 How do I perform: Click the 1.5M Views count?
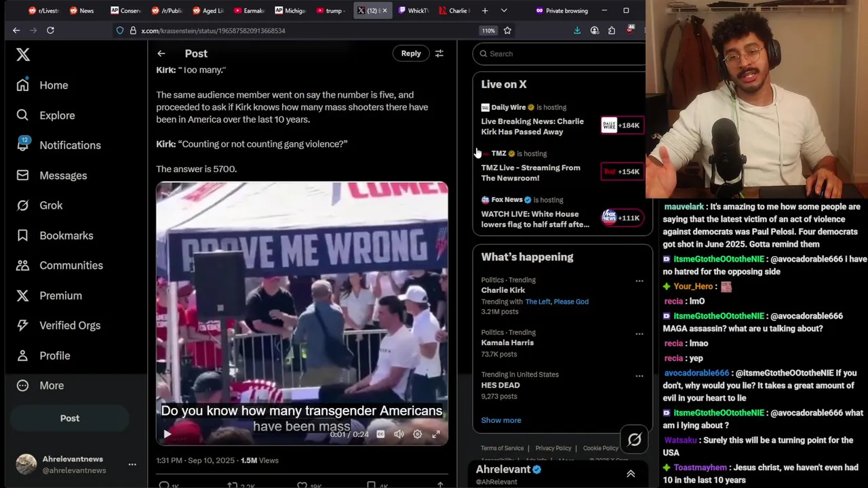tap(260, 460)
